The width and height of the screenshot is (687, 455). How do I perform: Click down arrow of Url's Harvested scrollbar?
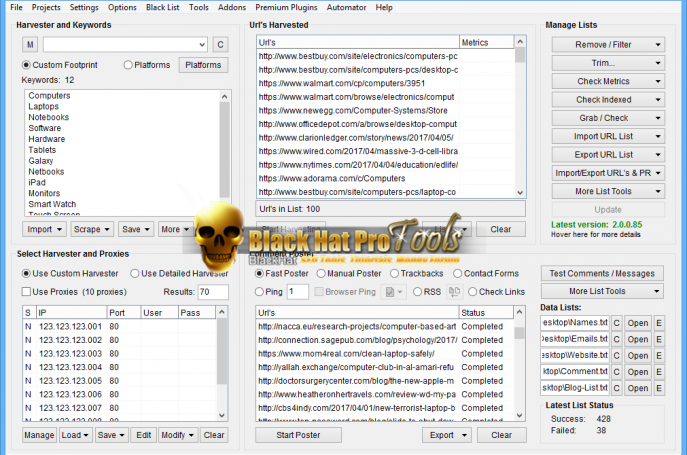coord(520,192)
